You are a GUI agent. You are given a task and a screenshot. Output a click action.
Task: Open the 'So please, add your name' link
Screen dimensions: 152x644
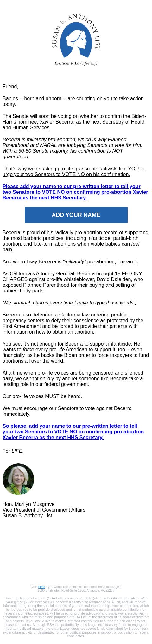click(73, 432)
